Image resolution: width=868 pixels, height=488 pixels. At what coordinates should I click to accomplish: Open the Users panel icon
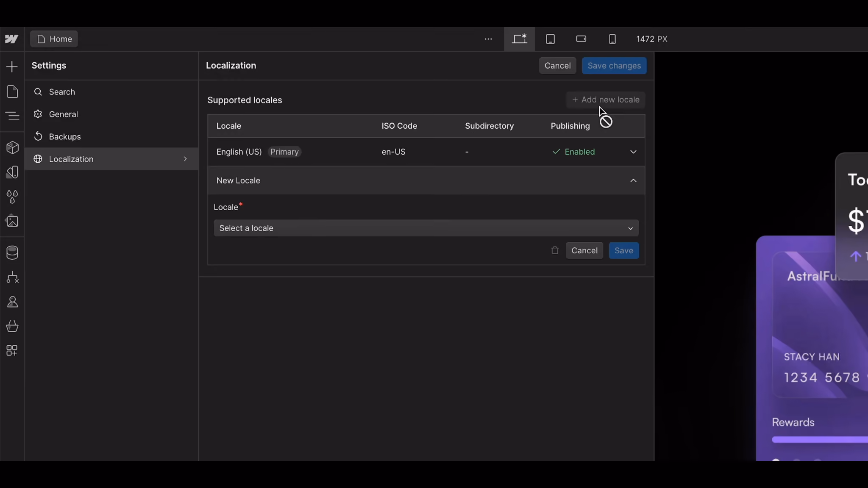(x=12, y=302)
